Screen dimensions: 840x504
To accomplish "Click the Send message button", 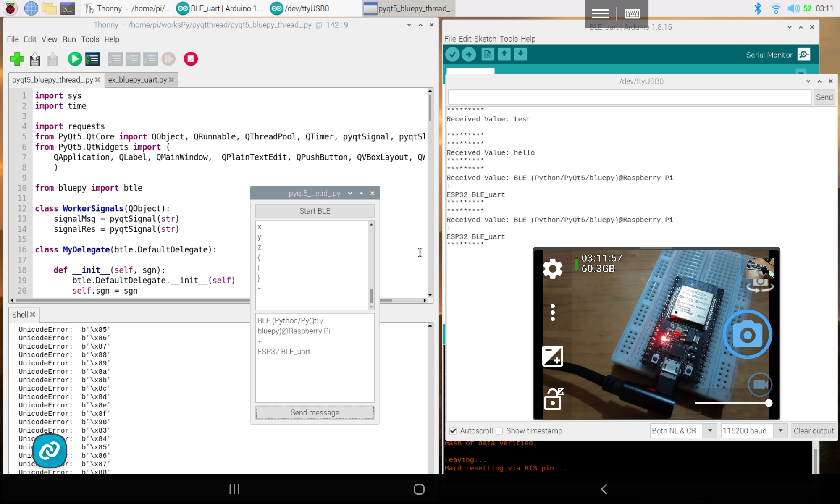I will 315,412.
